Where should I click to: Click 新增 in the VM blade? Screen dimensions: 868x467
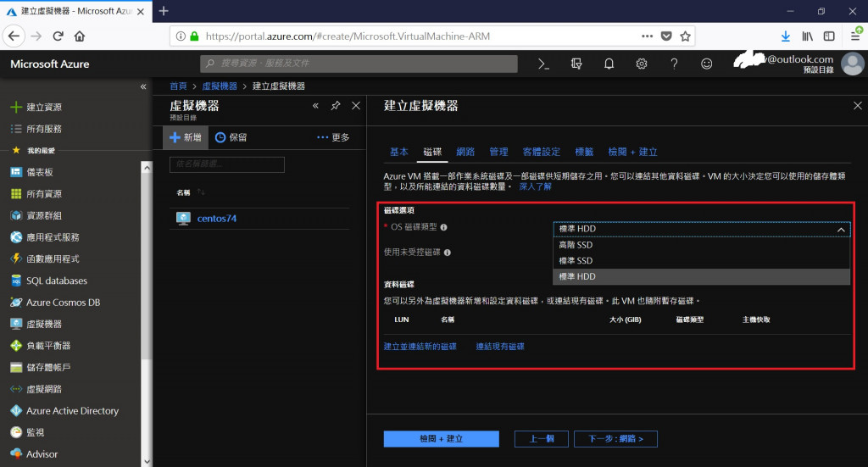tap(186, 137)
